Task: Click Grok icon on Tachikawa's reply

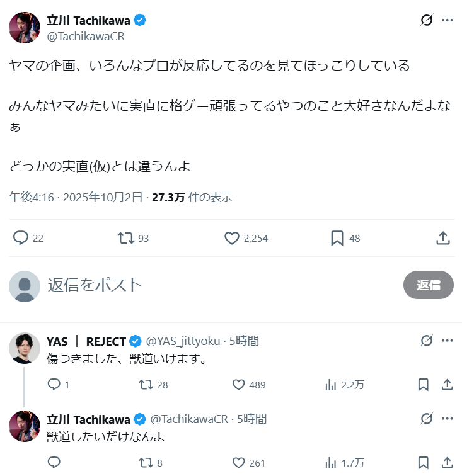Action: (x=427, y=419)
